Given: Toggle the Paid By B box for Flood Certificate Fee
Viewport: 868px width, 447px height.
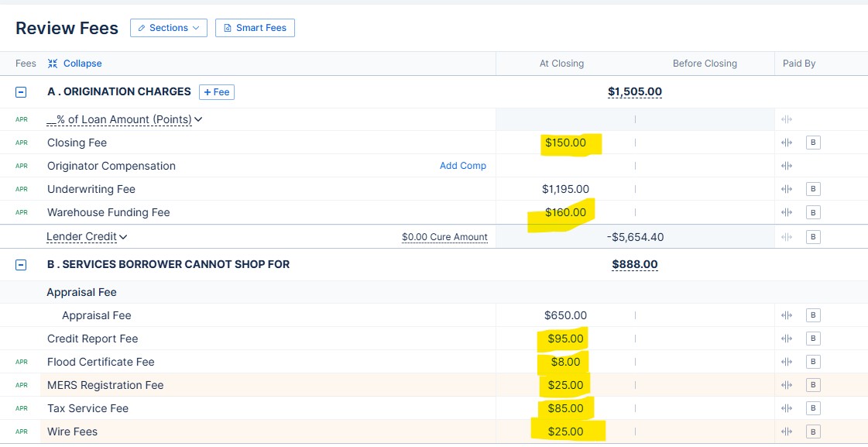Looking at the screenshot, I should coord(812,362).
